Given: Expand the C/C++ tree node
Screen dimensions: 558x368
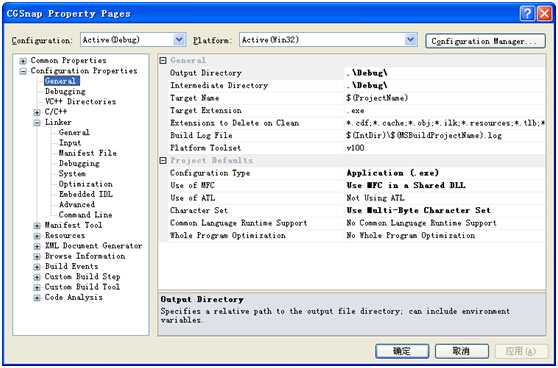Looking at the screenshot, I should 37,112.
